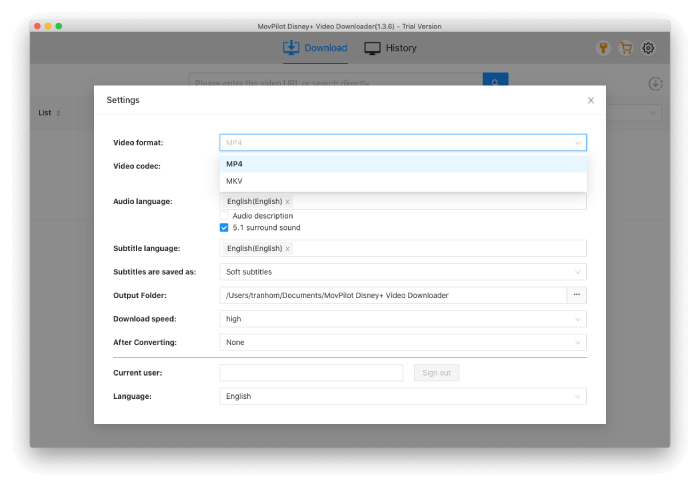Viewport: 700px width, 487px height.
Task: Click the blue search button
Action: 495,82
